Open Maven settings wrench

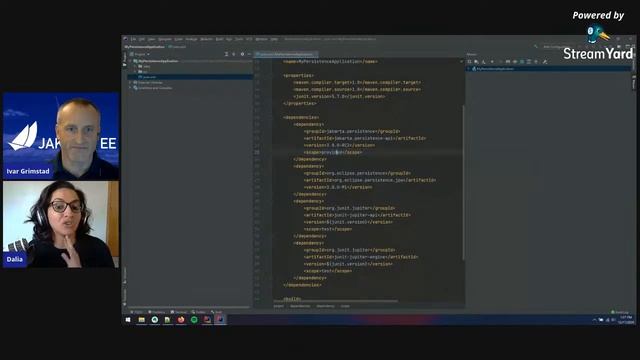(x=544, y=62)
